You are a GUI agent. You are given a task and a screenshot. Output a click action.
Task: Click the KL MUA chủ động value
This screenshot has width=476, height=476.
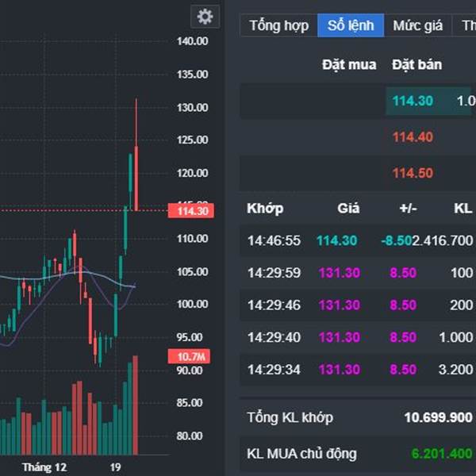442,454
